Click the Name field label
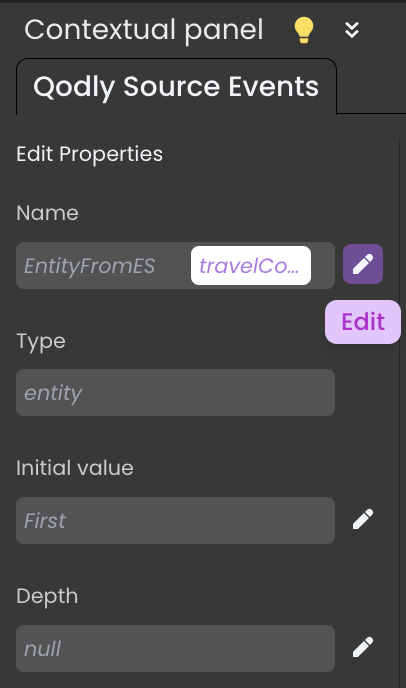Screen dimensions: 406x688 click(47, 213)
